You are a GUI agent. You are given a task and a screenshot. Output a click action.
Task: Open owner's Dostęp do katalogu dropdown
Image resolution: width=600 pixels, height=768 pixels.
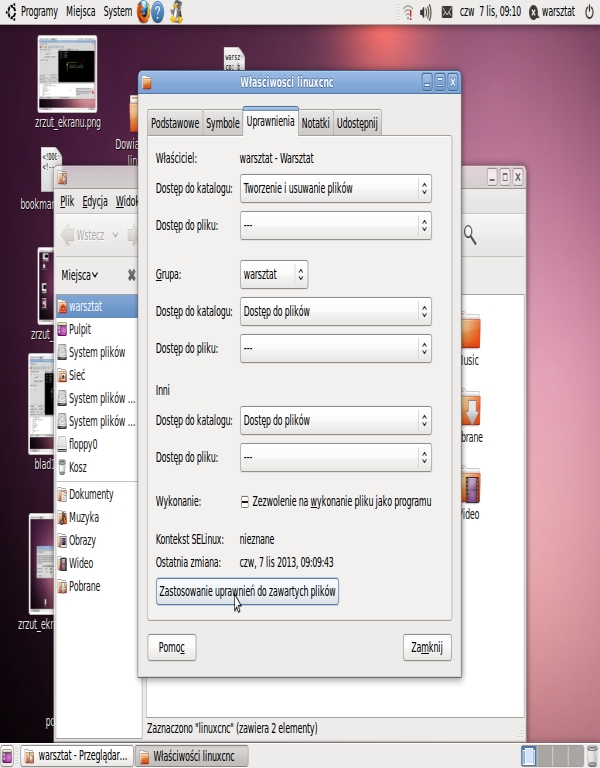tap(336, 188)
